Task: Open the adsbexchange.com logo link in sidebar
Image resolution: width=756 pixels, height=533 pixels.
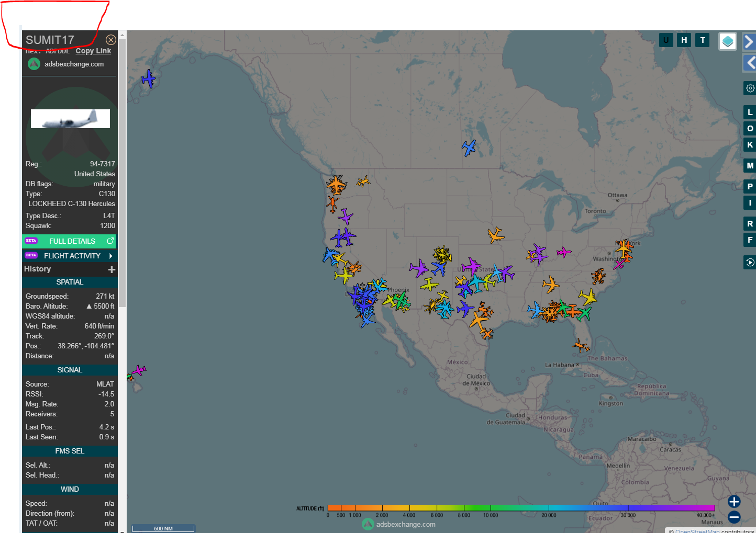Action: (x=65, y=64)
